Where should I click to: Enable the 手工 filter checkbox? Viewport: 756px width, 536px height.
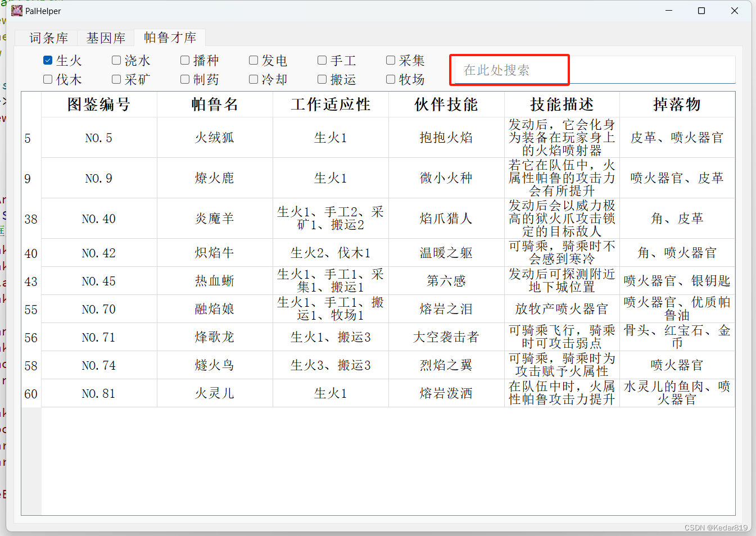tap(322, 60)
